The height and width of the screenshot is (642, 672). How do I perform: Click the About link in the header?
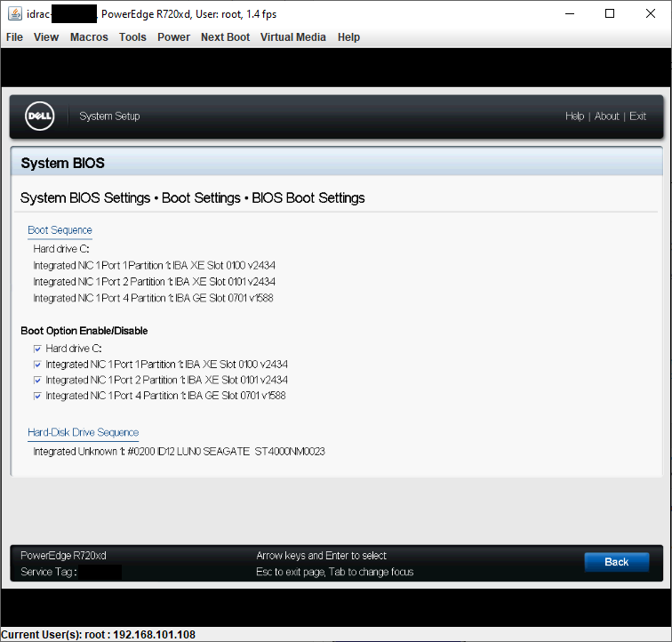607,116
